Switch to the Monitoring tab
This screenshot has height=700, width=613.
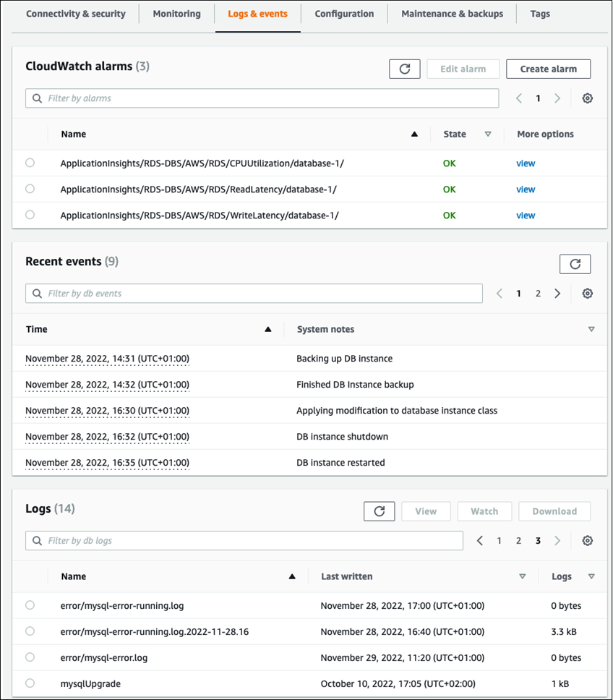coord(176,13)
